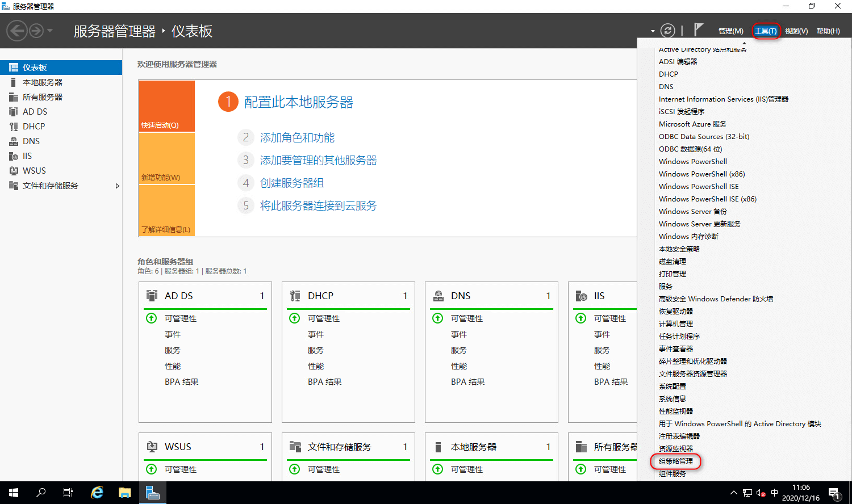Click AD DS tile header icon
Screen dimensions: 852x504
pos(152,296)
